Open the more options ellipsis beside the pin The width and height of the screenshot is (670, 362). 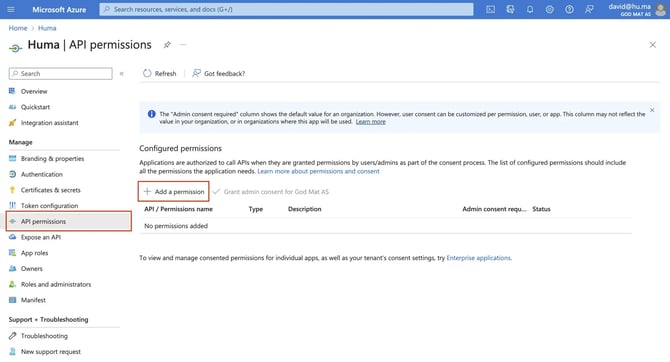pyautogui.click(x=183, y=44)
